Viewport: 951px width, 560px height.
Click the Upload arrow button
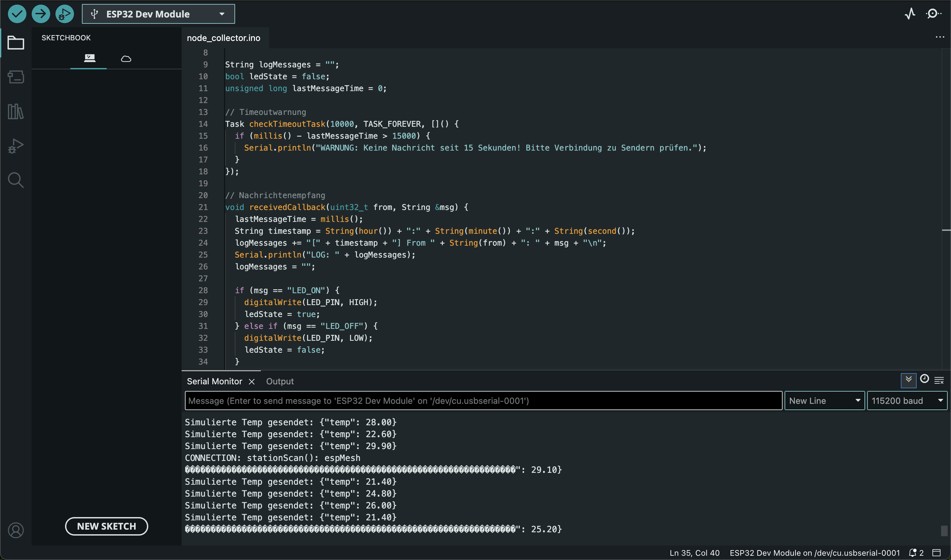[x=41, y=14]
